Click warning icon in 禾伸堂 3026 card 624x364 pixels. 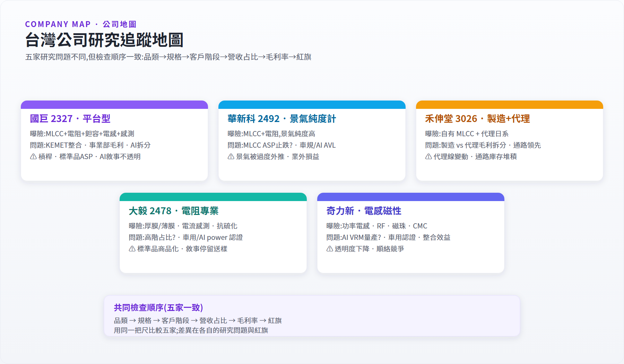tap(428, 157)
